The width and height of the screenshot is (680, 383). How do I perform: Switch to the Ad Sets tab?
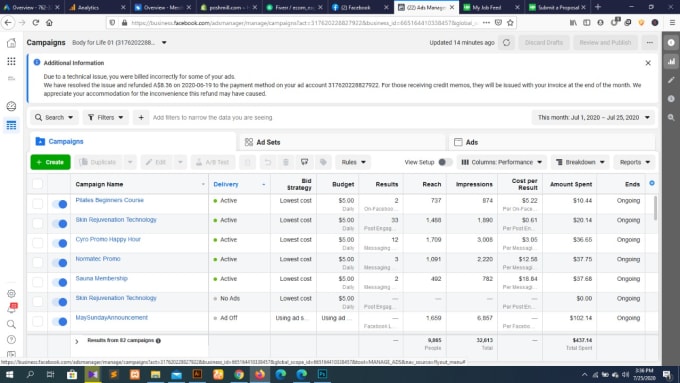coord(342,142)
